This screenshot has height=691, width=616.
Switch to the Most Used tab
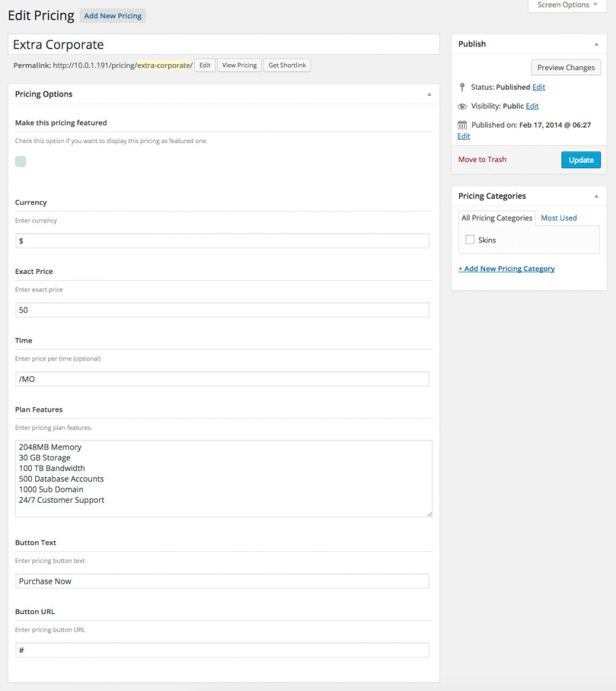559,218
